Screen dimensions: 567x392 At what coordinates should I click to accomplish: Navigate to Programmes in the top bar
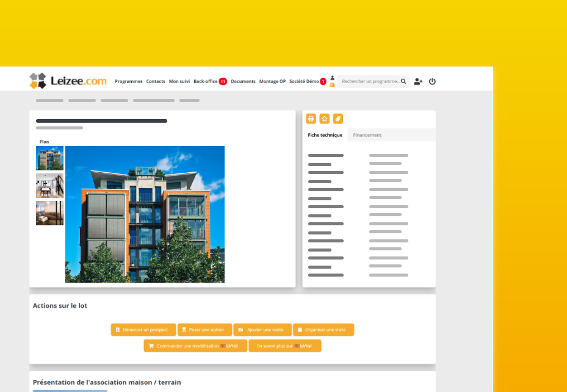point(128,81)
